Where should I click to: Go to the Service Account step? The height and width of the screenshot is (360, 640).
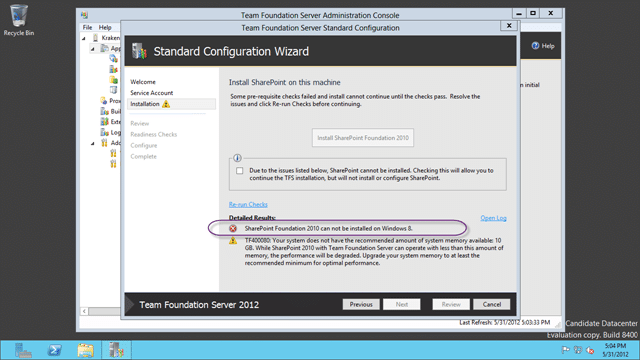coord(151,93)
